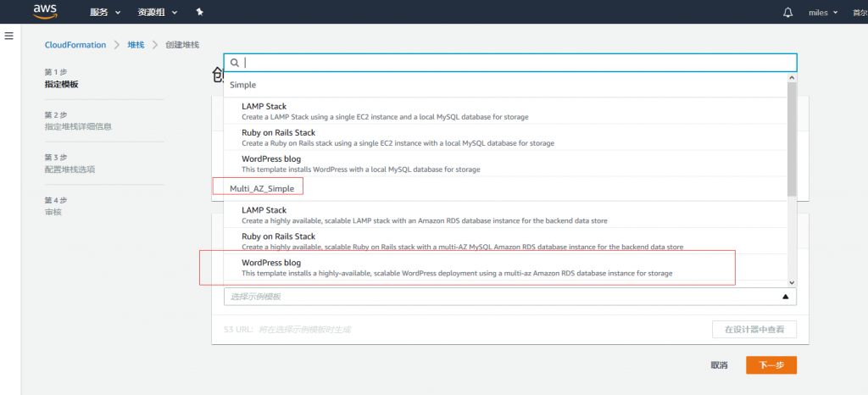Click step 4 审核 label

tap(53, 212)
